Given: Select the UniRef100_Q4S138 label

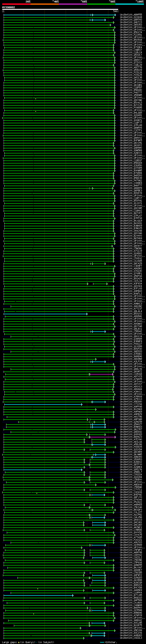Looking at the screenshot, I should (131, 77).
